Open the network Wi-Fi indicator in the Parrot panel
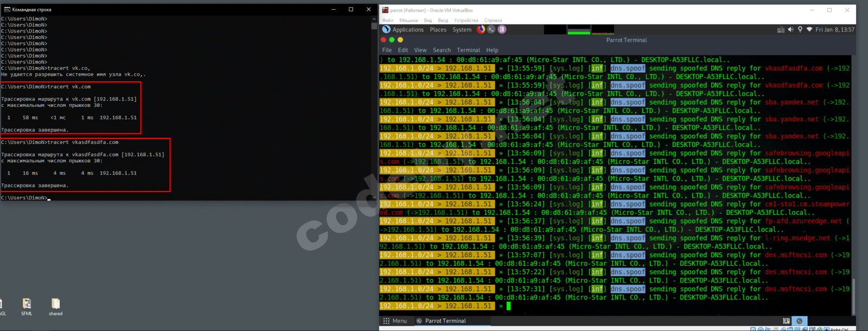 point(809,30)
